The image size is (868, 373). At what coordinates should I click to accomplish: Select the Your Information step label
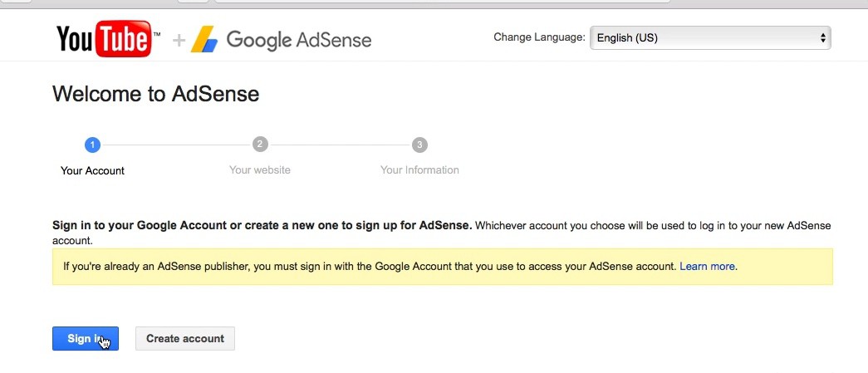(419, 170)
